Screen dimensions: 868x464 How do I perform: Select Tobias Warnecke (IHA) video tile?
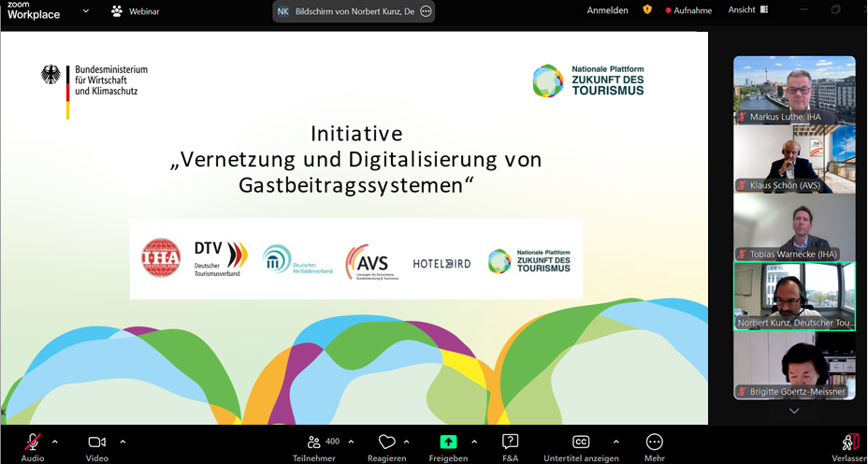pyautogui.click(x=794, y=227)
